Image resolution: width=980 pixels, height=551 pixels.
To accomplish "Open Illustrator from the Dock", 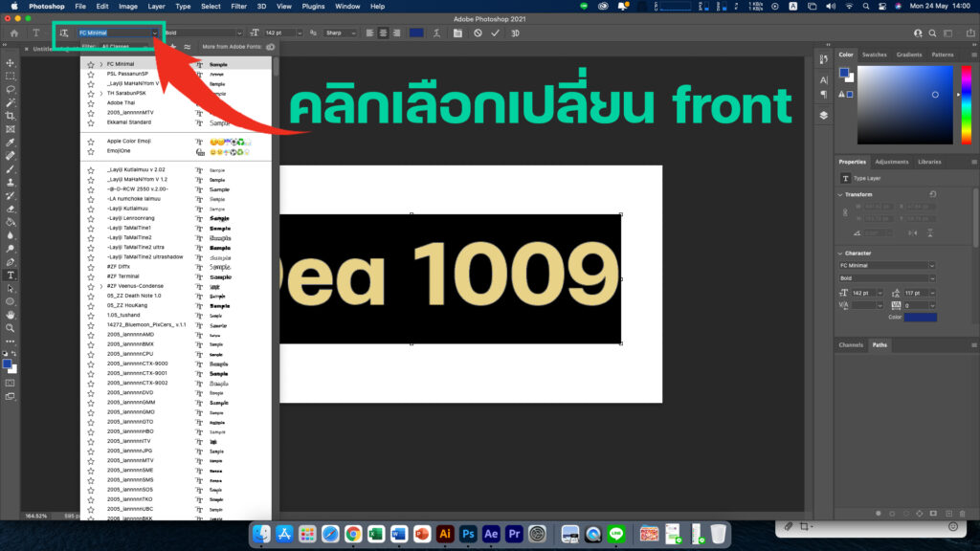I will point(445,534).
